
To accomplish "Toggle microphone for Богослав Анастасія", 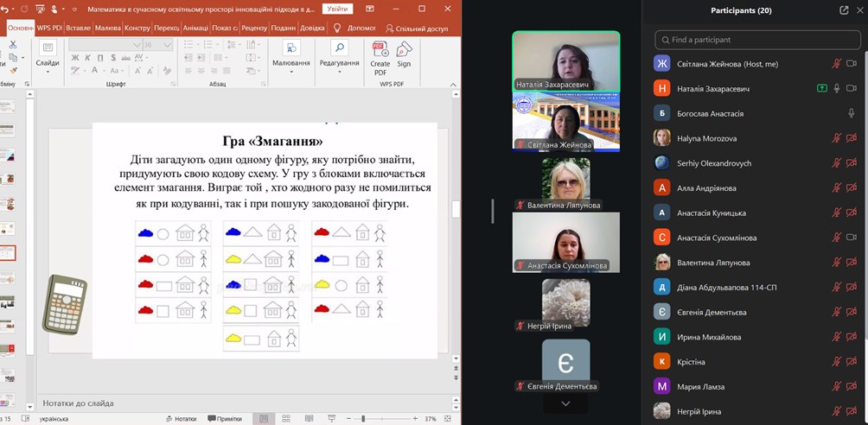I will [x=852, y=113].
